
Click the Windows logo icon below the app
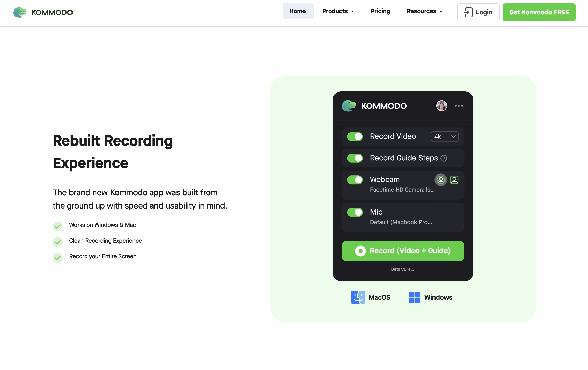tap(415, 297)
